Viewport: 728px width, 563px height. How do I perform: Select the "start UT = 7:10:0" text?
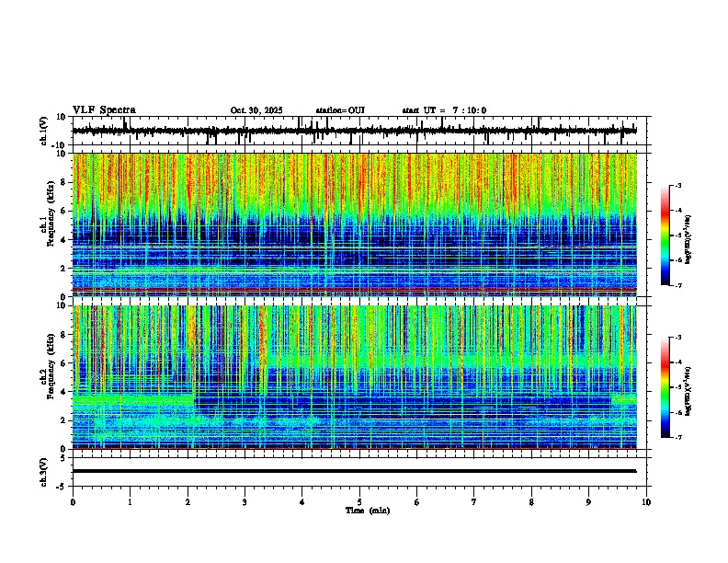tap(444, 110)
